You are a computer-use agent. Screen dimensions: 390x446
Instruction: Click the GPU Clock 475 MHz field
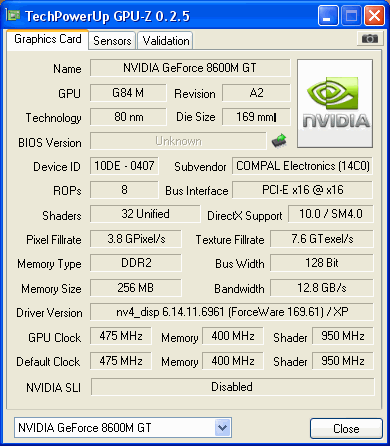coord(121,336)
